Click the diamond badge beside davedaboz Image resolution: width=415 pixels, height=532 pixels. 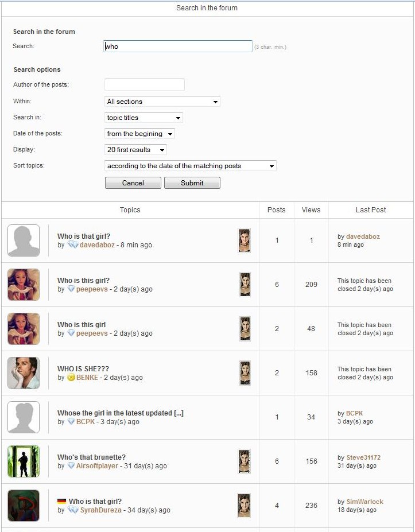click(73, 244)
